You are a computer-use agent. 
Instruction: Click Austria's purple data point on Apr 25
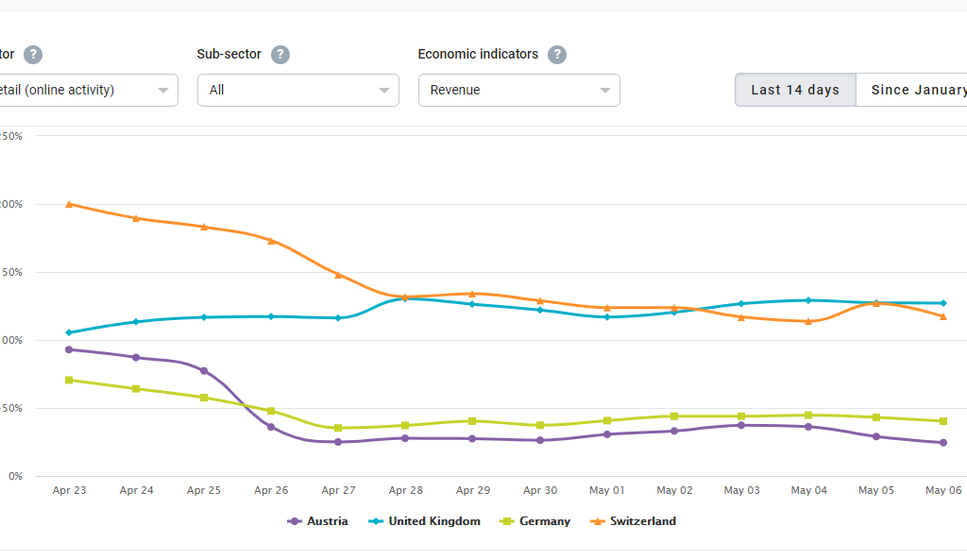point(204,371)
